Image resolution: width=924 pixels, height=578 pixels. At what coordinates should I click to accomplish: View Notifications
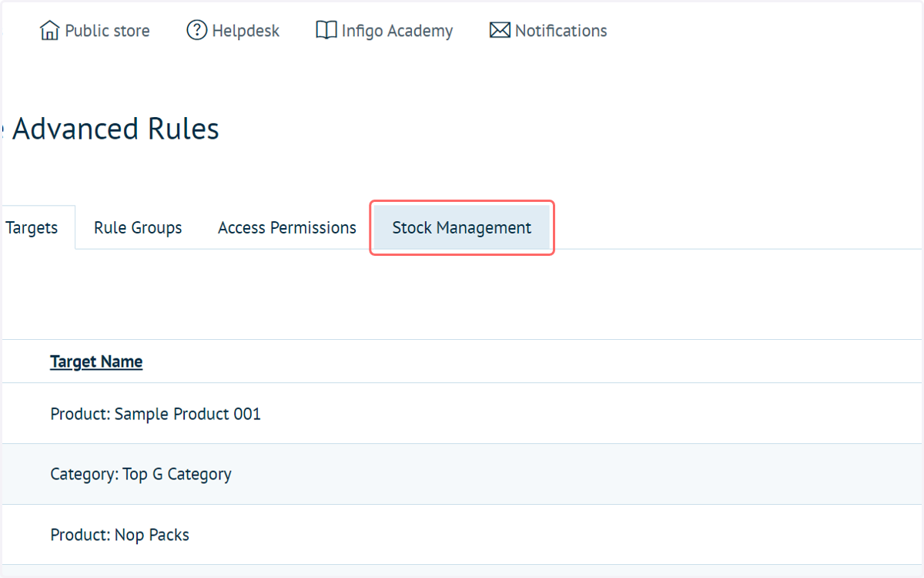click(548, 31)
